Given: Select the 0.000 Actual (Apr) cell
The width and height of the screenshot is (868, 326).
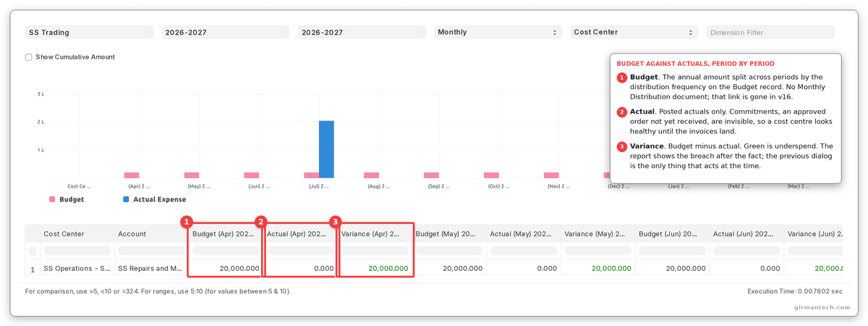Looking at the screenshot, I should point(300,268).
